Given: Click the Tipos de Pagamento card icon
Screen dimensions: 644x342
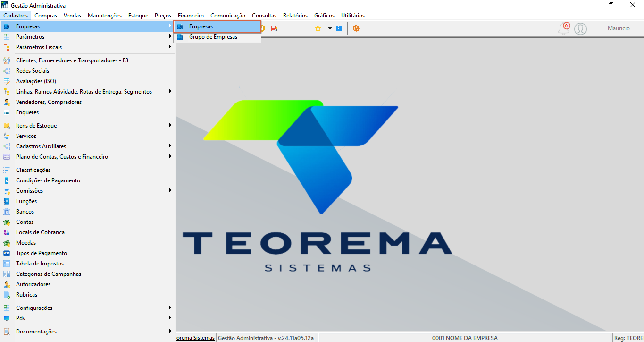Looking at the screenshot, I should click(x=7, y=253).
